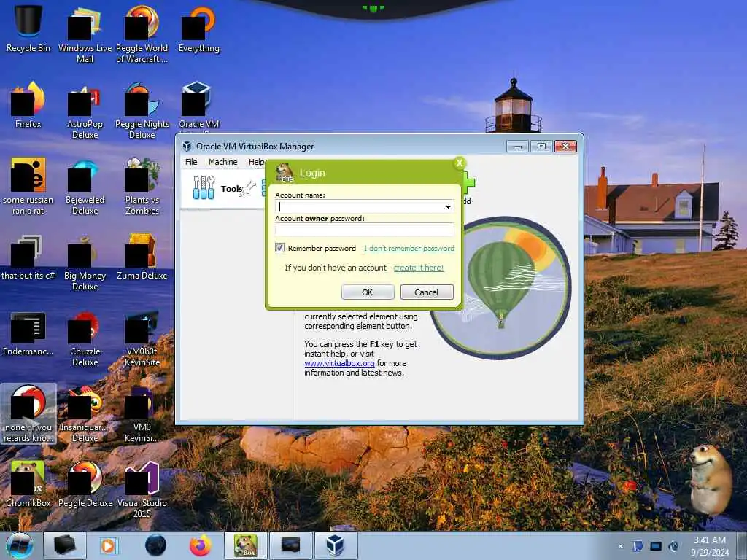747x560 pixels.
Task: Select 'that but its c#' desktop icon
Action: pyautogui.click(x=28, y=257)
